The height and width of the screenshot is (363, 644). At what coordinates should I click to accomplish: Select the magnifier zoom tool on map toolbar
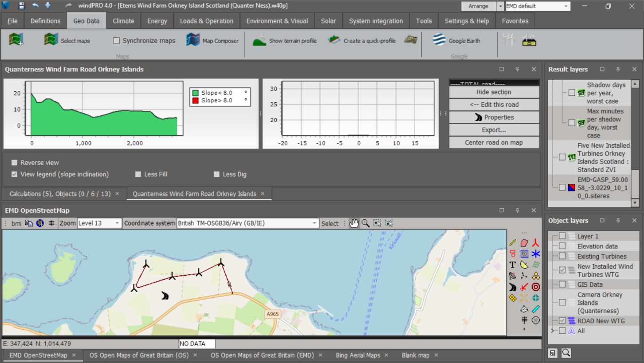[365, 223]
